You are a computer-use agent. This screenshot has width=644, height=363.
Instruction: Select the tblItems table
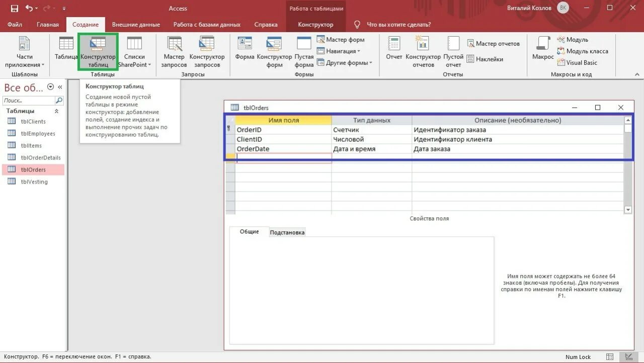pos(33,145)
